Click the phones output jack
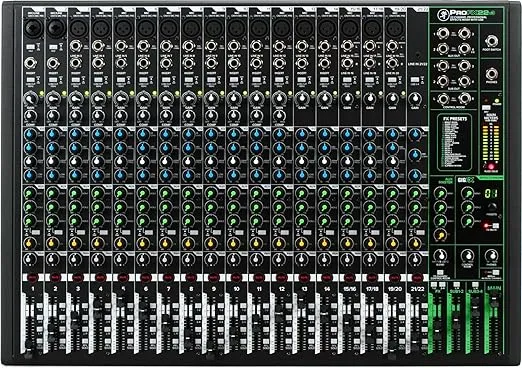522x369 pixels. click(x=491, y=74)
